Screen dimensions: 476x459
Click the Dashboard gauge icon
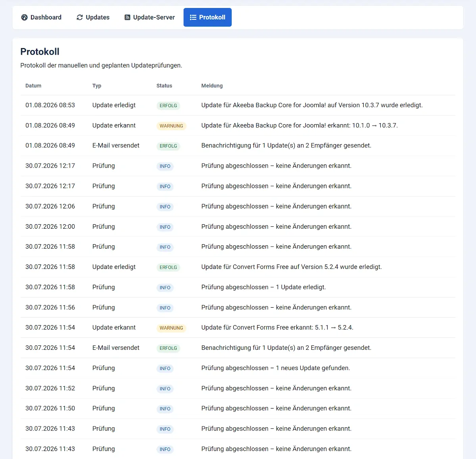click(x=24, y=17)
